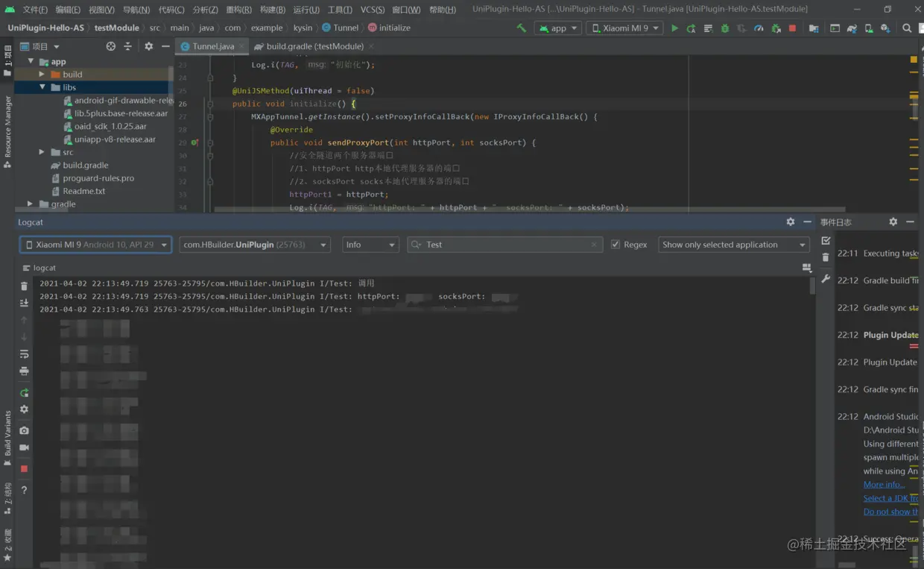Stop the running app in top toolbar

coord(792,28)
